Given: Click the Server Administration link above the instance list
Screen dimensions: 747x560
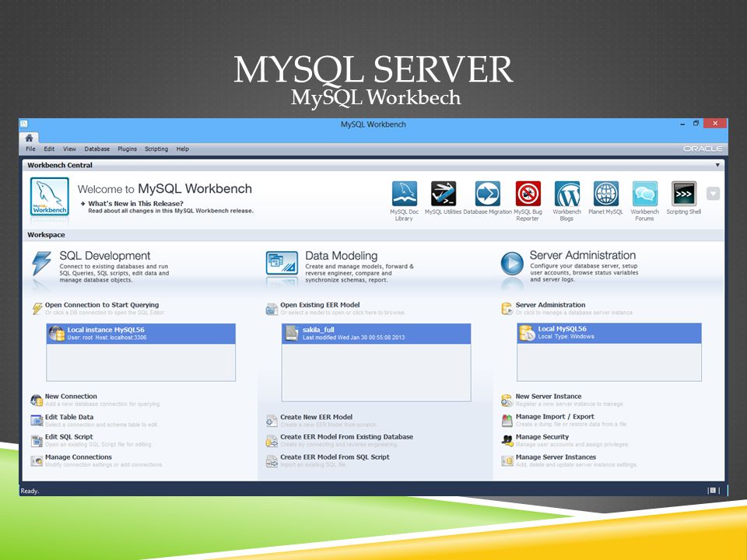Looking at the screenshot, I should pos(550,305).
